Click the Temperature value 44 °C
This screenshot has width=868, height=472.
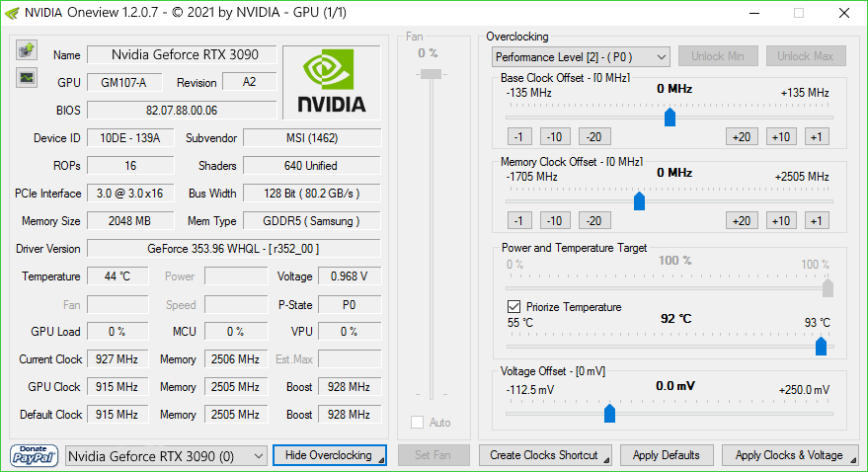click(118, 276)
